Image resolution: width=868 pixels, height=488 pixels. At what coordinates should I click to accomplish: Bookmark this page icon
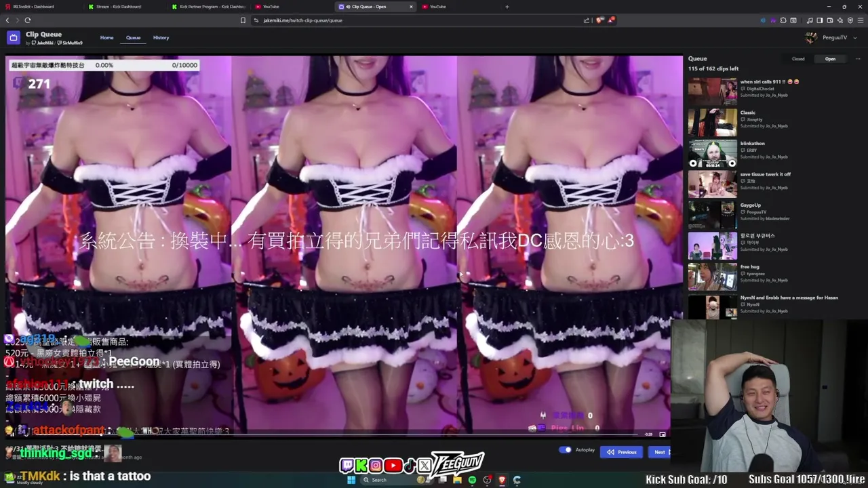click(x=243, y=20)
